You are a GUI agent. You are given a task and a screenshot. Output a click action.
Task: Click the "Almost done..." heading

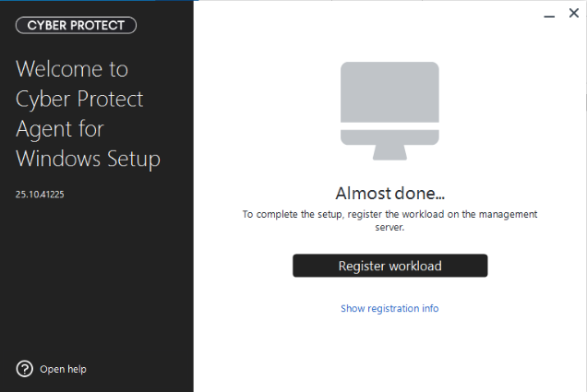(x=389, y=194)
